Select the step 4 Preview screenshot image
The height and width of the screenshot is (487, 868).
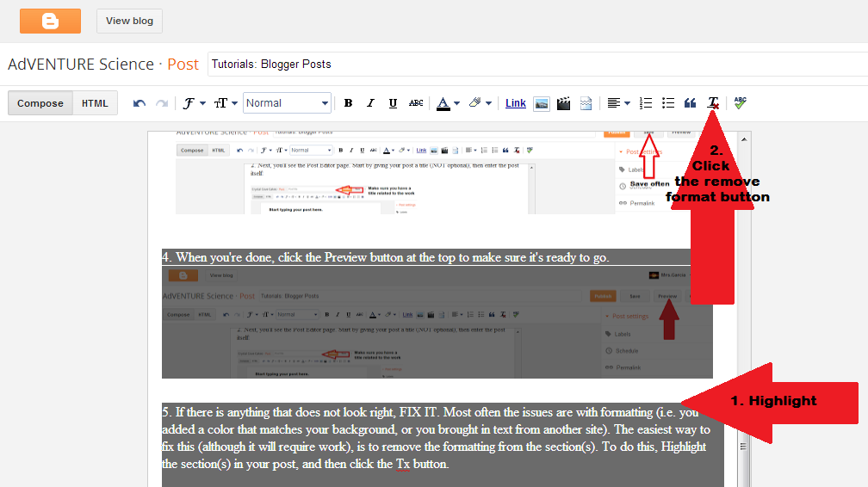[x=437, y=324]
